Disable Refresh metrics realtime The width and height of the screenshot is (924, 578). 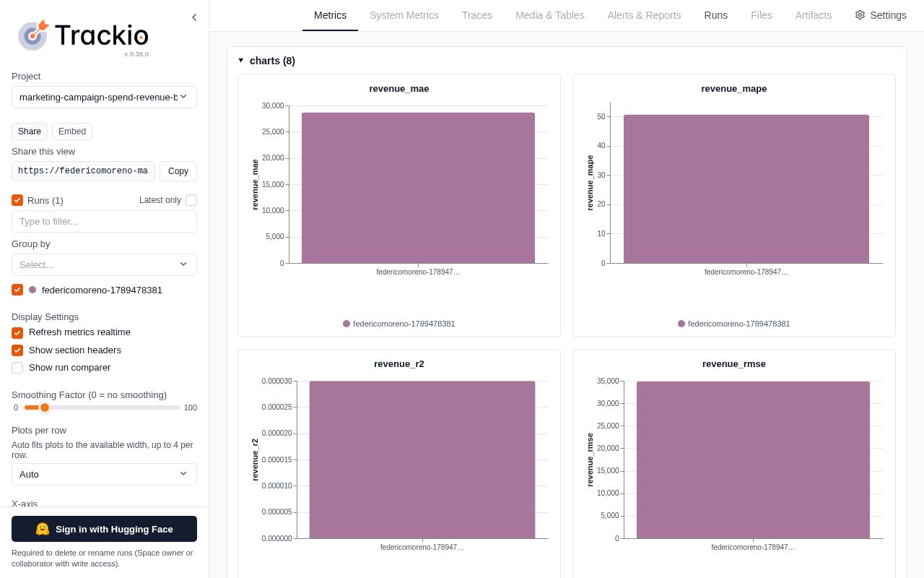coord(17,333)
